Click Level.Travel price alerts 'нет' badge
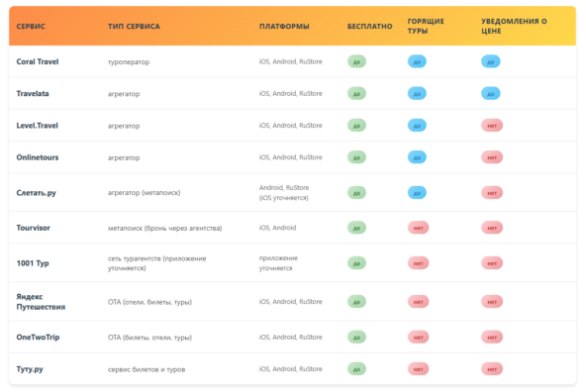 coord(492,126)
